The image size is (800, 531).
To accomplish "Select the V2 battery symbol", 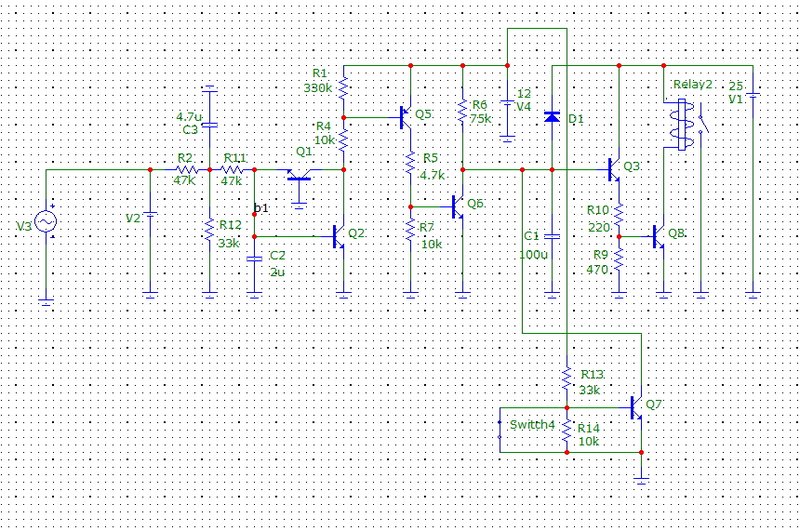I will pyautogui.click(x=150, y=215).
